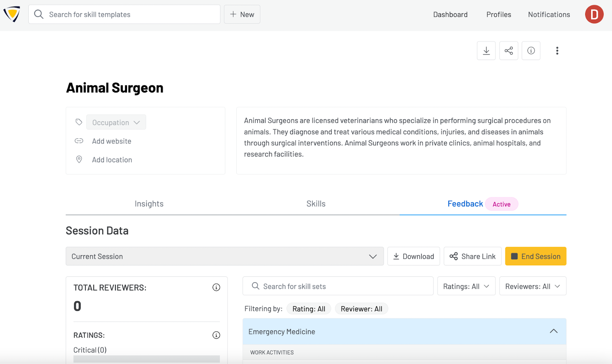
Task: Show info icon beside Ratings
Action: click(x=216, y=335)
